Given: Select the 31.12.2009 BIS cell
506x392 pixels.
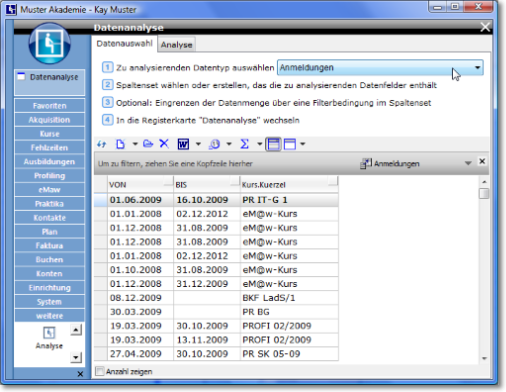Looking at the screenshot, I should [207, 284].
